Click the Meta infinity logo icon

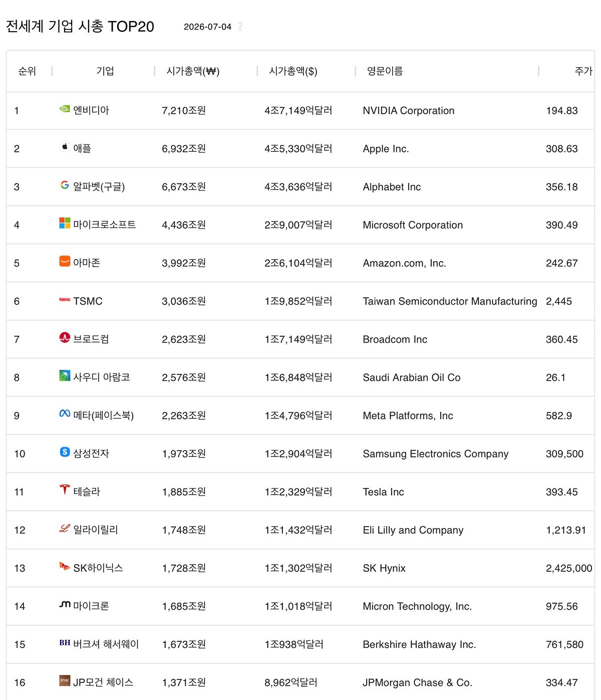[65, 413]
